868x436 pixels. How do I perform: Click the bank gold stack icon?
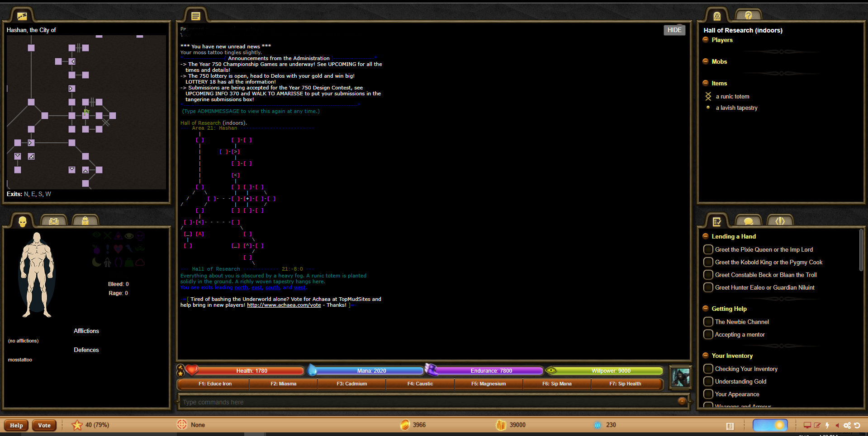(x=501, y=425)
